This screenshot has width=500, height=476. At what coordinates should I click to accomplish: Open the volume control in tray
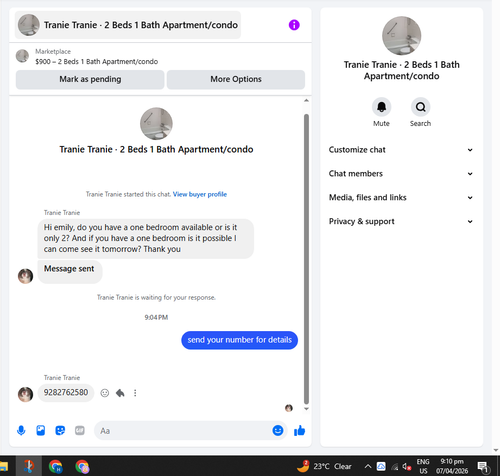(406, 466)
